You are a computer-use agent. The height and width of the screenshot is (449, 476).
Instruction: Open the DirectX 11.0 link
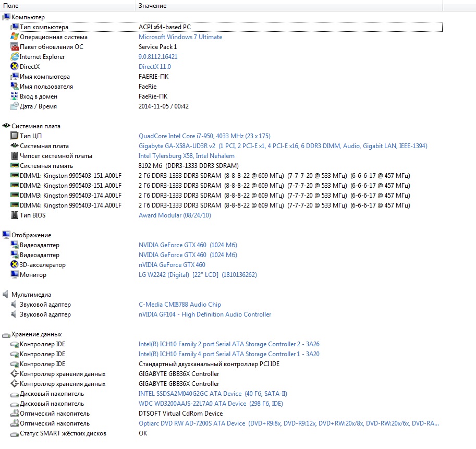[154, 66]
